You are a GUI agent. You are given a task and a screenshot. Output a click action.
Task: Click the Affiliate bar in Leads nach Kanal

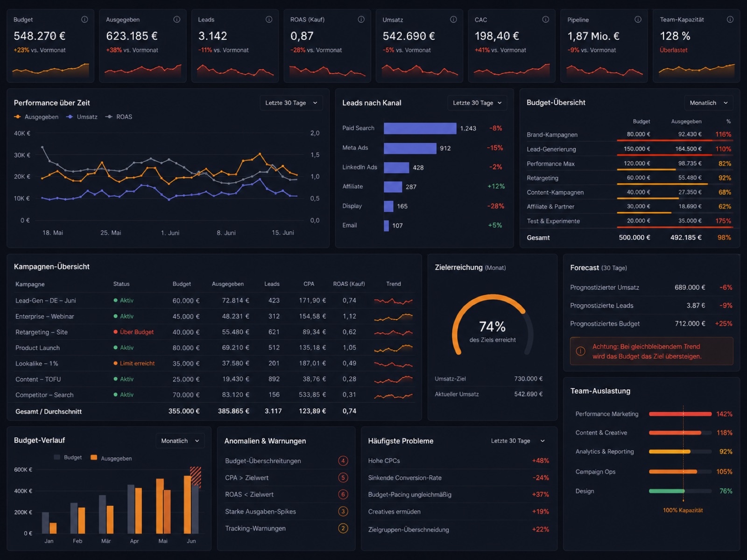[393, 187]
